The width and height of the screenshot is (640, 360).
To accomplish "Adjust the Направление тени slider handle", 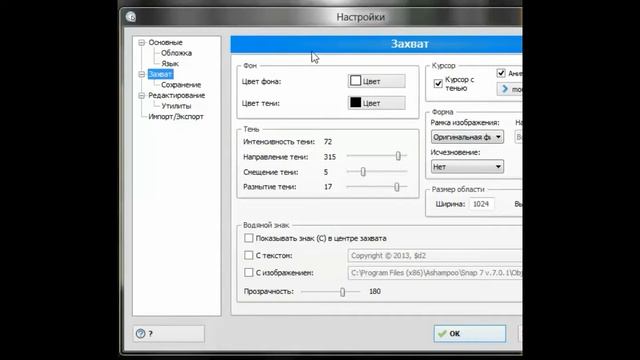I will (x=398, y=156).
